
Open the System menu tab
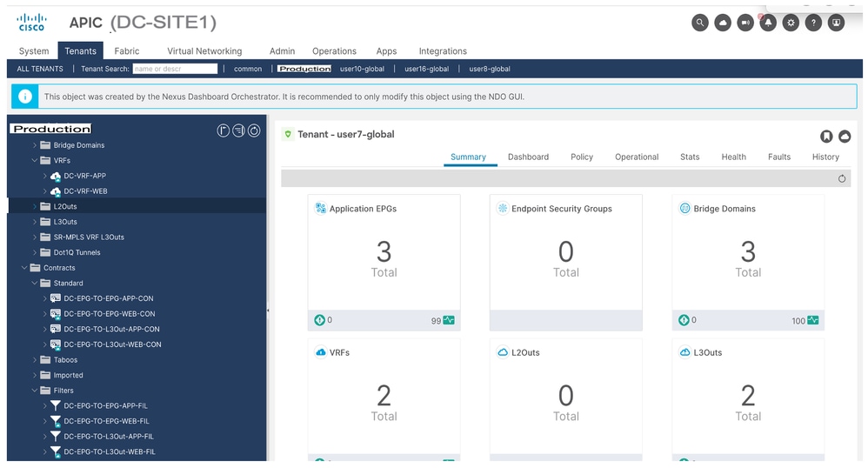click(x=34, y=51)
